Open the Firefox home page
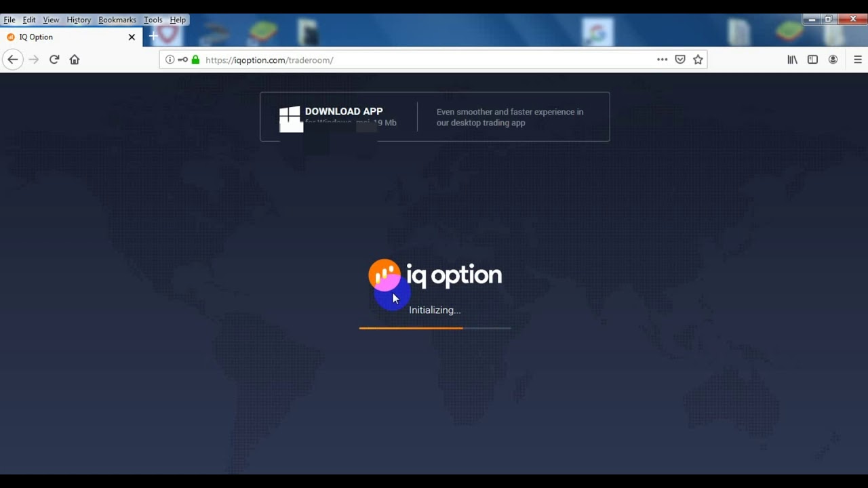The height and width of the screenshot is (488, 868). coord(75,60)
